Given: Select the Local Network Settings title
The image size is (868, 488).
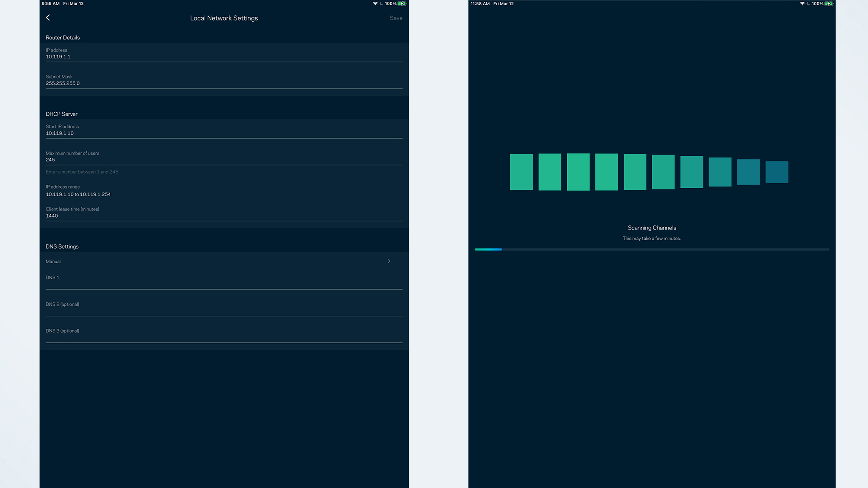Looking at the screenshot, I should pyautogui.click(x=224, y=18).
